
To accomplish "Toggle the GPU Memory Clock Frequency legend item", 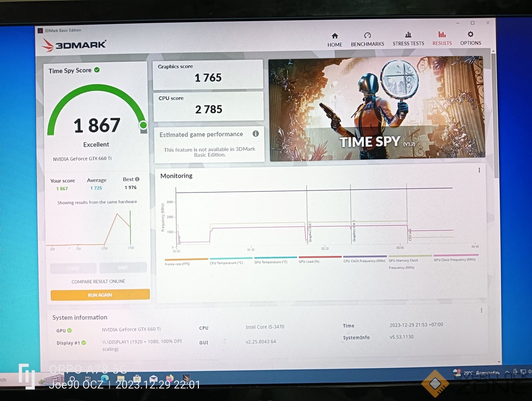I will pos(410,262).
